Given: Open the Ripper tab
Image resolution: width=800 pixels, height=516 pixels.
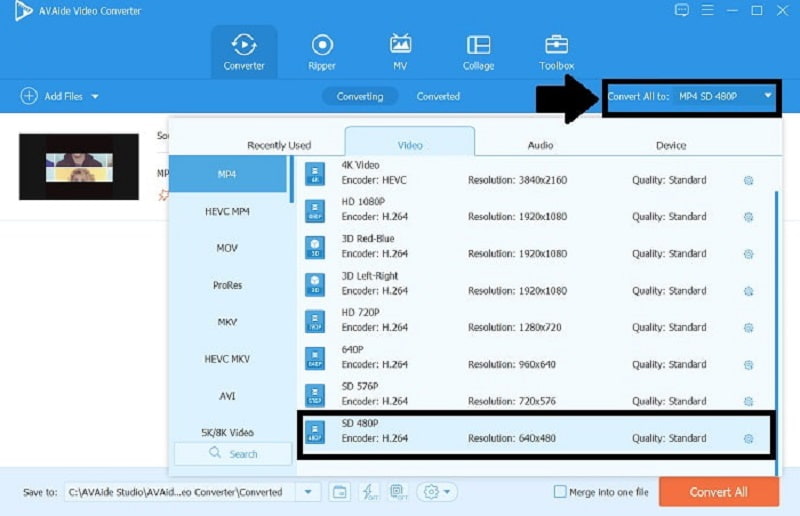Looking at the screenshot, I should (322, 52).
